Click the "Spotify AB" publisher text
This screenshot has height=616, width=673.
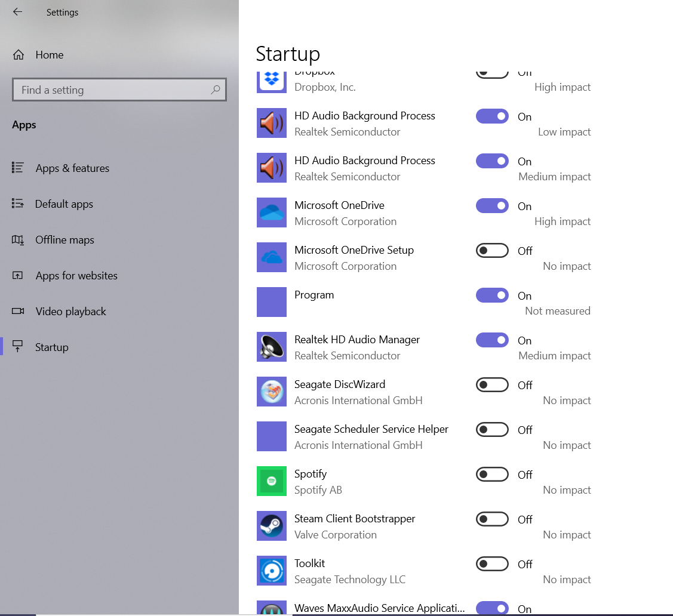(x=318, y=490)
